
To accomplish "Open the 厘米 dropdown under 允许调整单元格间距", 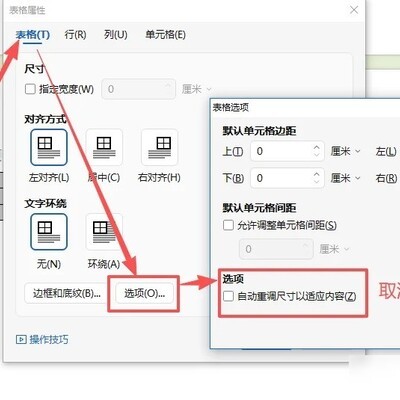I will 334,249.
